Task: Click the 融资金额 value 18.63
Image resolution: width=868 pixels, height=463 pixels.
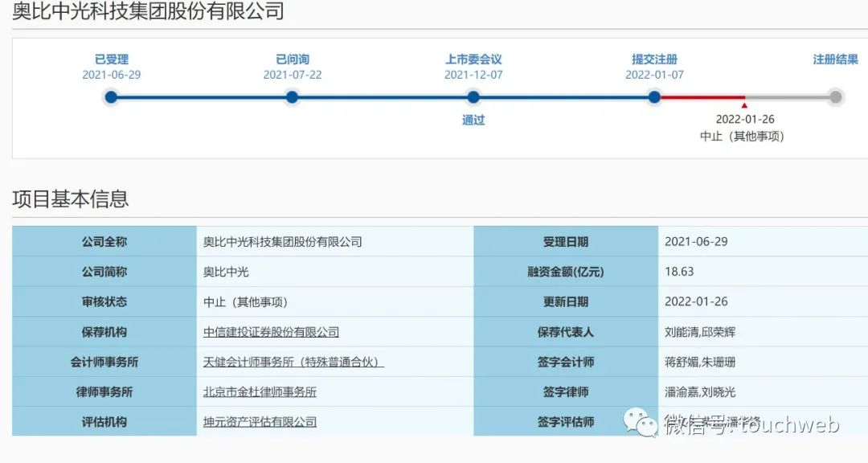Action: pyautogui.click(x=678, y=272)
